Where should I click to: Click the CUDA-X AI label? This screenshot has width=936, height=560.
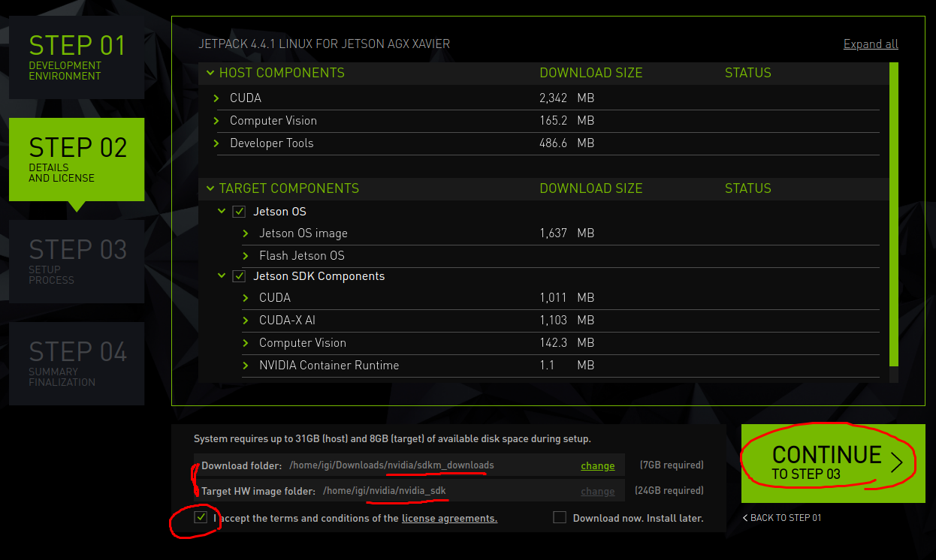[x=287, y=321]
